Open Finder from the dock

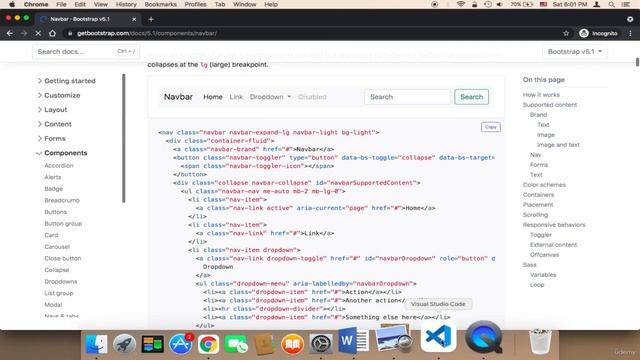96,344
